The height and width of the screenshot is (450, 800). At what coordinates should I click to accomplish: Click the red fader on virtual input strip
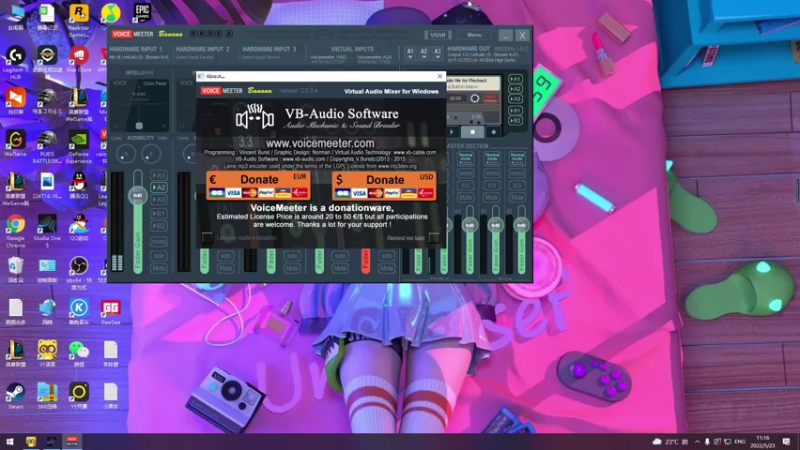[366, 260]
